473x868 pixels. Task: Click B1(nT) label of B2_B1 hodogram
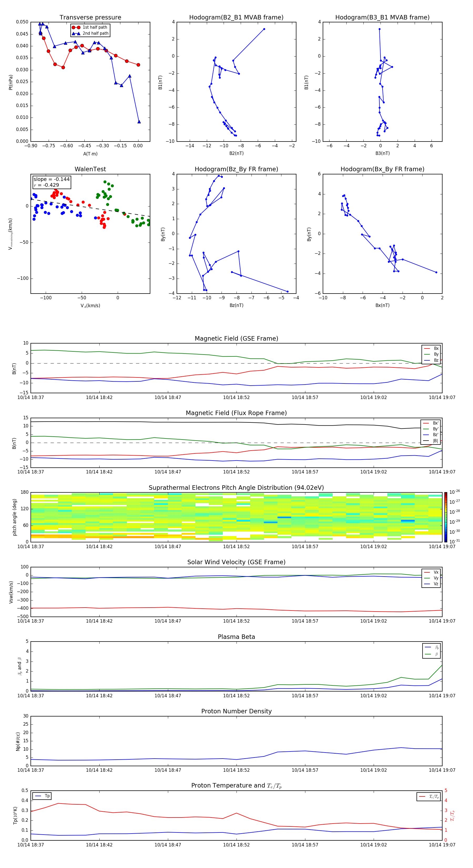(160, 82)
